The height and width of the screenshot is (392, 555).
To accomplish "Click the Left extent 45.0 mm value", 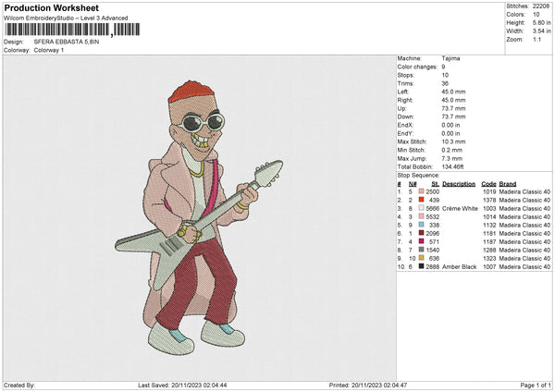I will [453, 92].
